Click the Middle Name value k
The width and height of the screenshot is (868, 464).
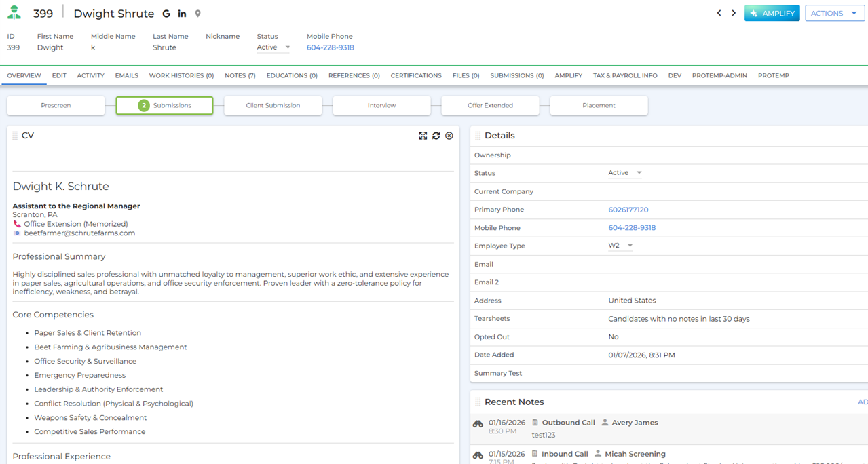(93, 47)
